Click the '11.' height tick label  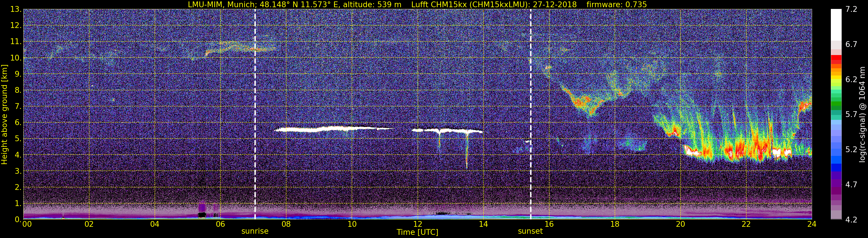pos(16,42)
